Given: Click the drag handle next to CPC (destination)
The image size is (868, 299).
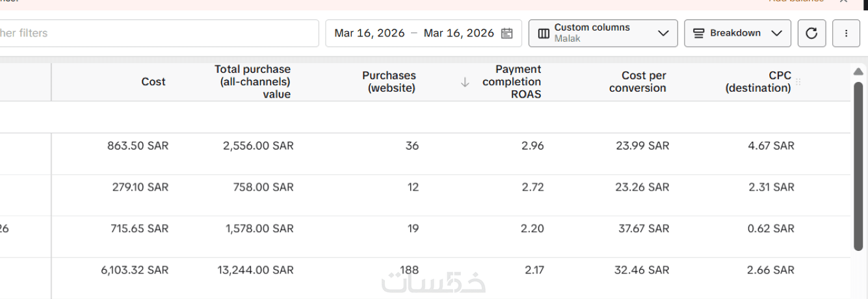Looking at the screenshot, I should pos(798,82).
